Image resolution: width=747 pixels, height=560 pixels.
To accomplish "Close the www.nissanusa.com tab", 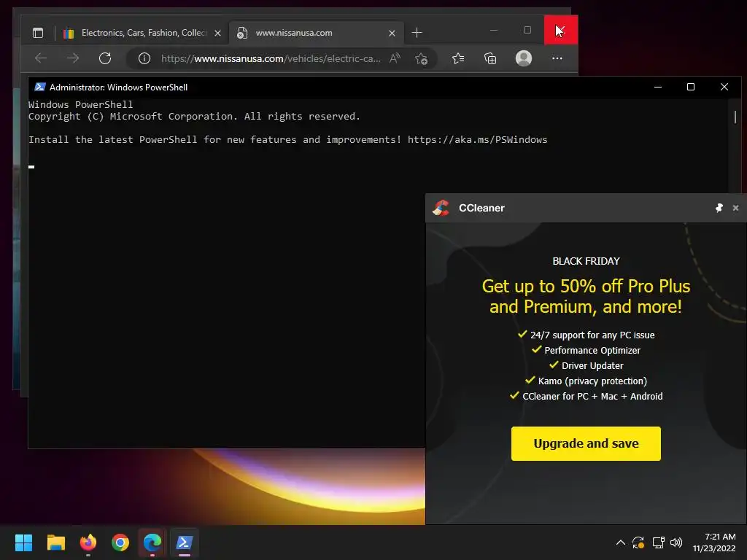I will [x=392, y=33].
